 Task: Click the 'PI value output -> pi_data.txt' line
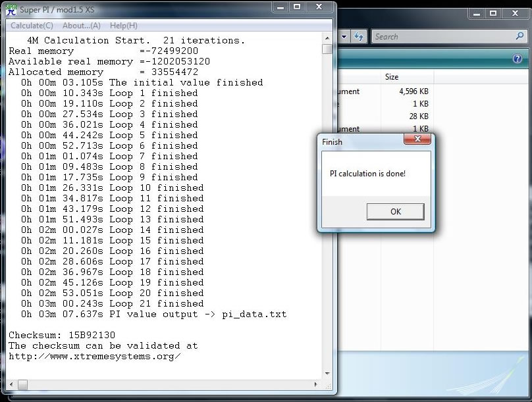point(153,314)
